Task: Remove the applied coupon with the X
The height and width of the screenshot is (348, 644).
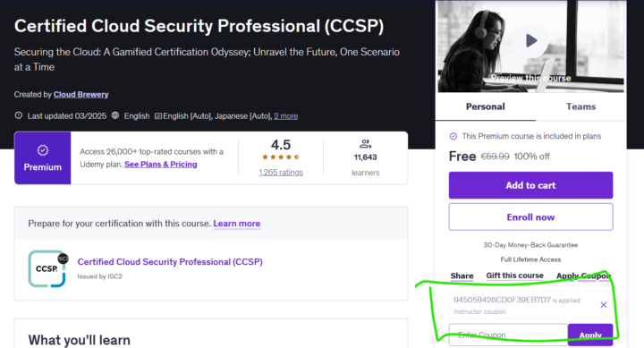Action: pyautogui.click(x=604, y=305)
